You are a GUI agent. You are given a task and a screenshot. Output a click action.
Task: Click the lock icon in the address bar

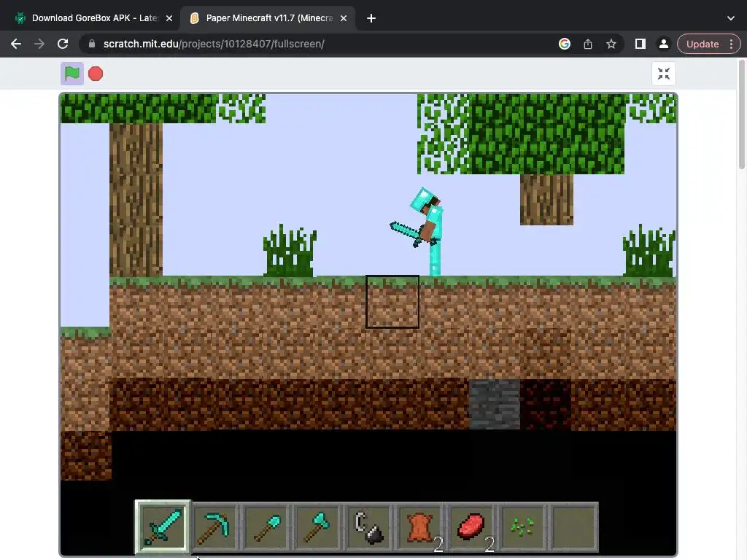92,44
